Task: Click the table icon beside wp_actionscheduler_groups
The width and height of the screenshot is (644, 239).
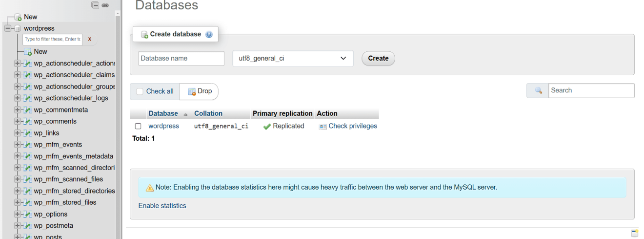Action: click(28, 87)
